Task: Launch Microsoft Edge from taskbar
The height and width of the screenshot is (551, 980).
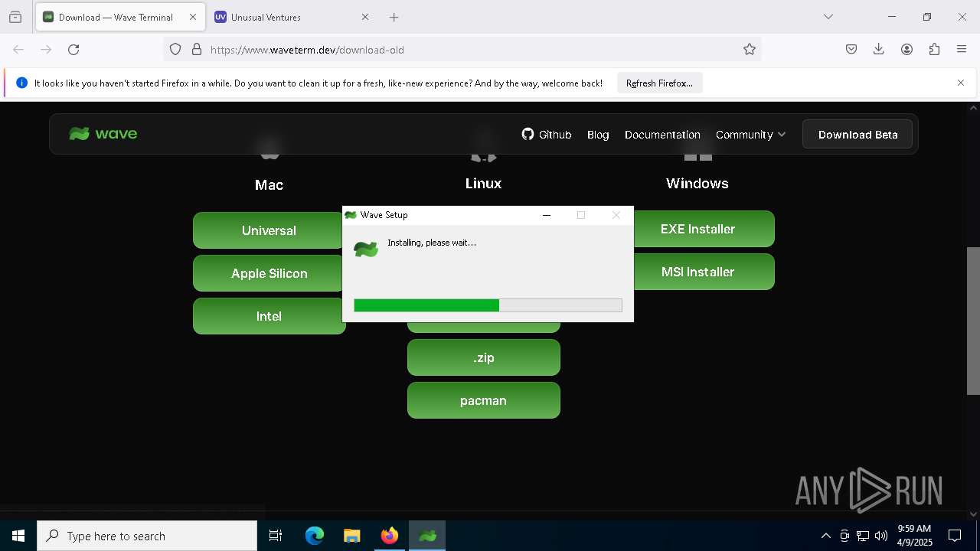Action: [x=315, y=536]
